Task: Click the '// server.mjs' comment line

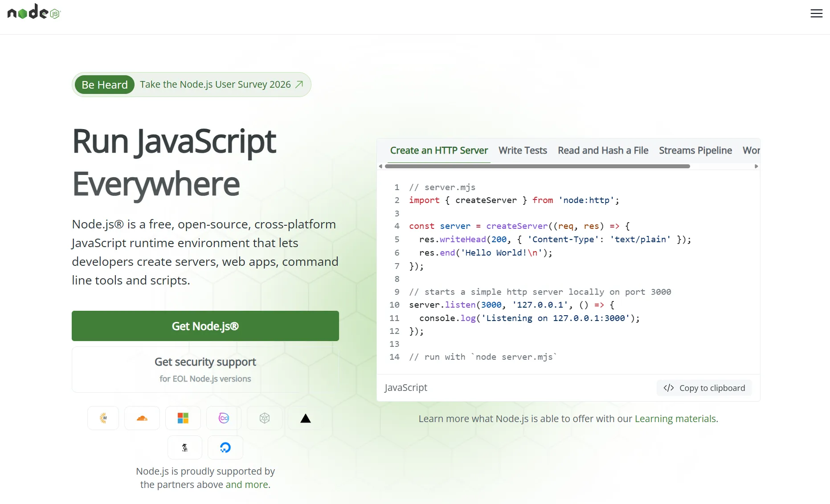Action: tap(442, 187)
